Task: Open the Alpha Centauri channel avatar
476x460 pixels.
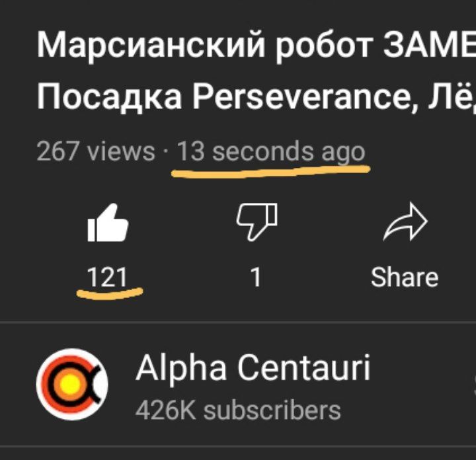Action: 72,385
